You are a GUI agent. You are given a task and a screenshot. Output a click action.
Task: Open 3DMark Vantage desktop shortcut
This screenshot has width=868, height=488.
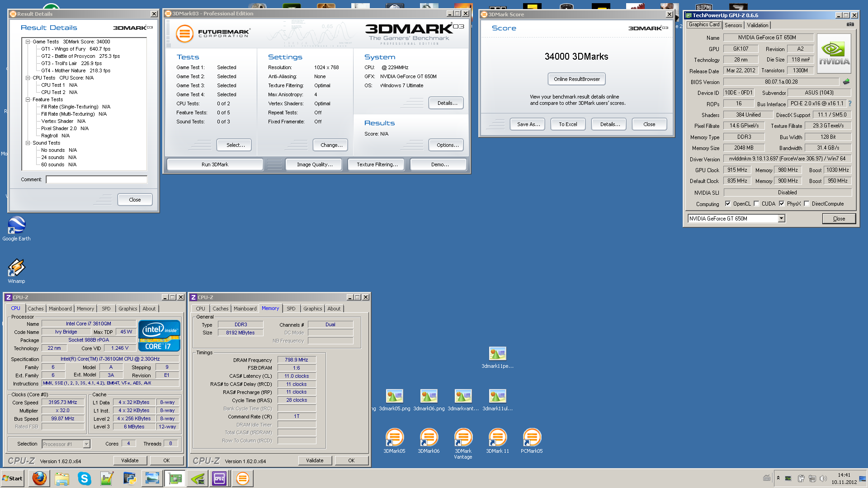pos(463,443)
